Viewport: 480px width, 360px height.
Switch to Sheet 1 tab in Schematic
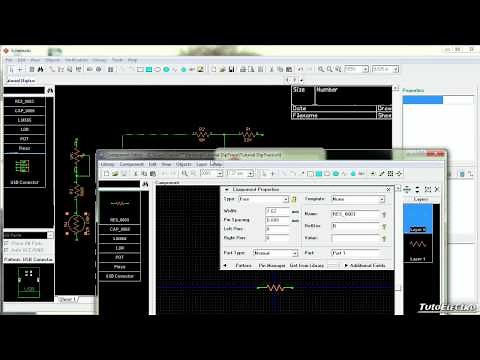pos(68,300)
